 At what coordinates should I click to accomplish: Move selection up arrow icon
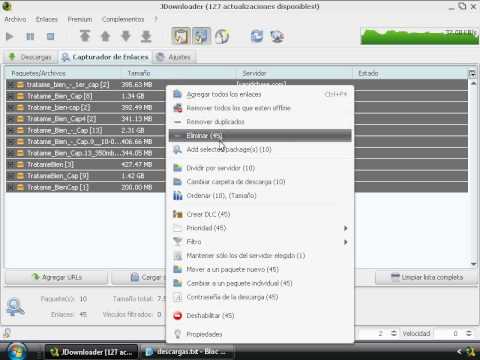click(x=105, y=36)
